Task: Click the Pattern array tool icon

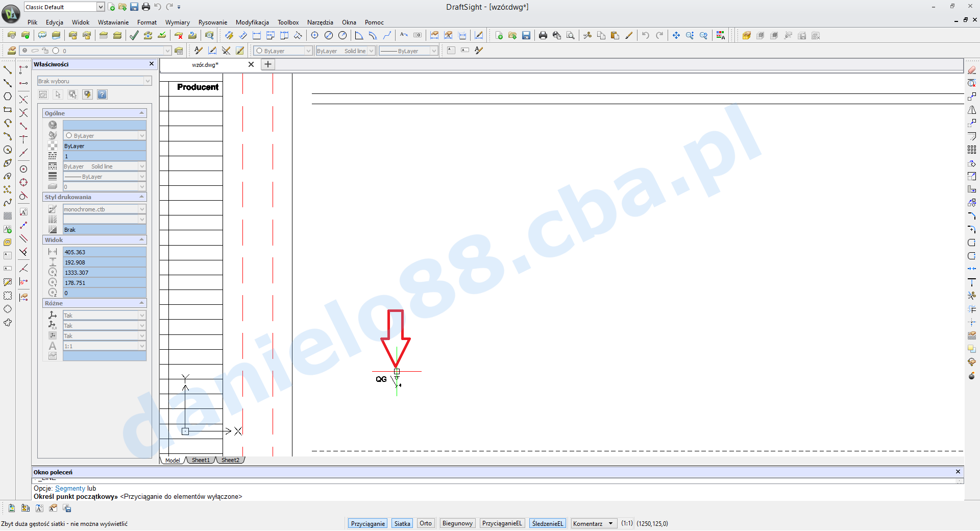Action: [x=972, y=150]
